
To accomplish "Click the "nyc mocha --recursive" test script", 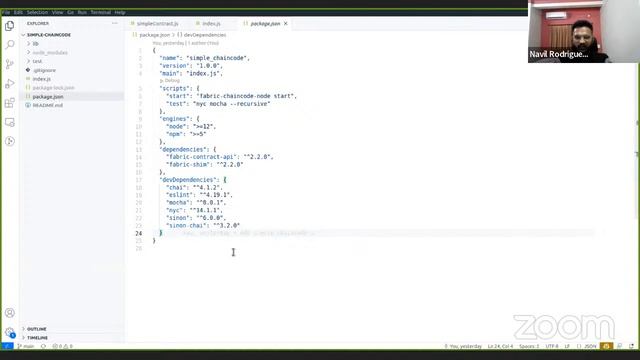I will pos(231,104).
